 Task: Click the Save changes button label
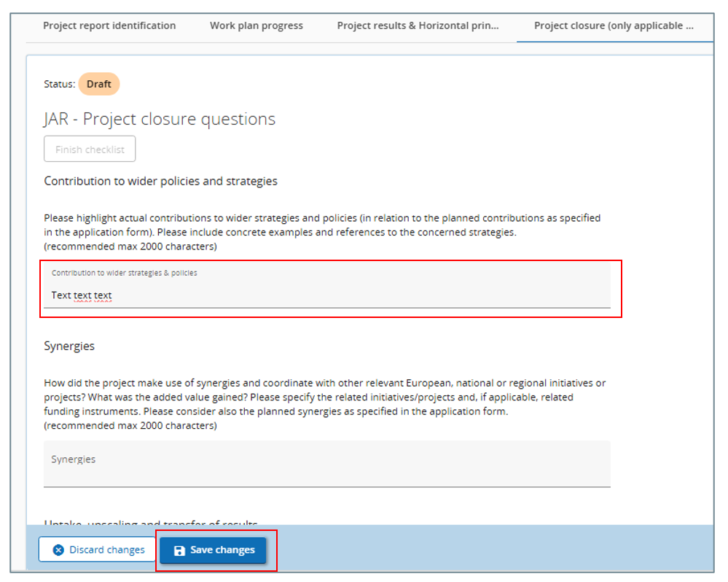click(222, 550)
